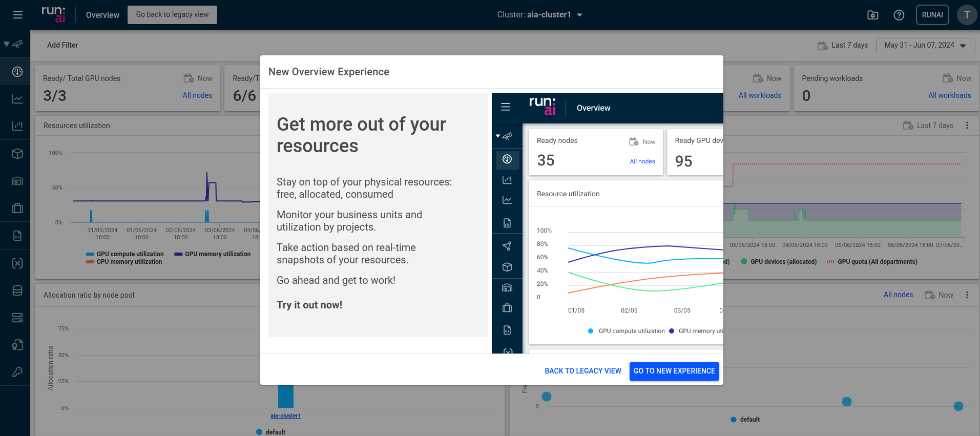
Task: Toggle GPU memory utilization legend swatch
Action: (x=178, y=254)
